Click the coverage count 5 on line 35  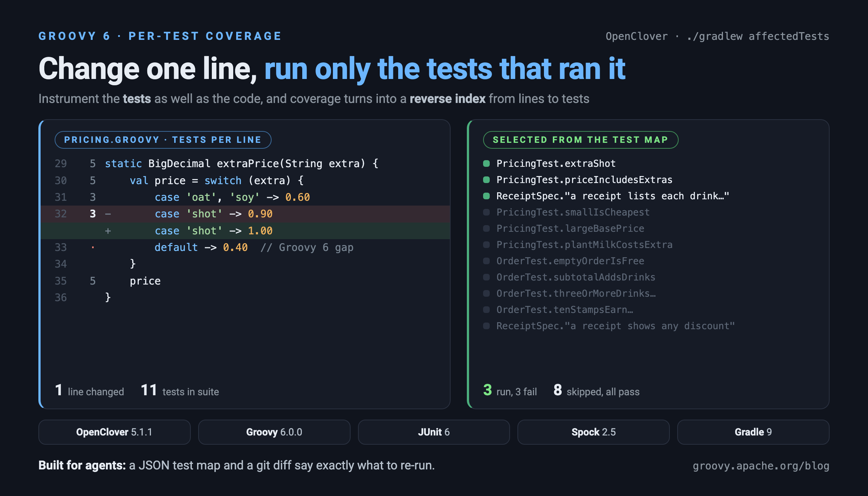[x=93, y=281]
